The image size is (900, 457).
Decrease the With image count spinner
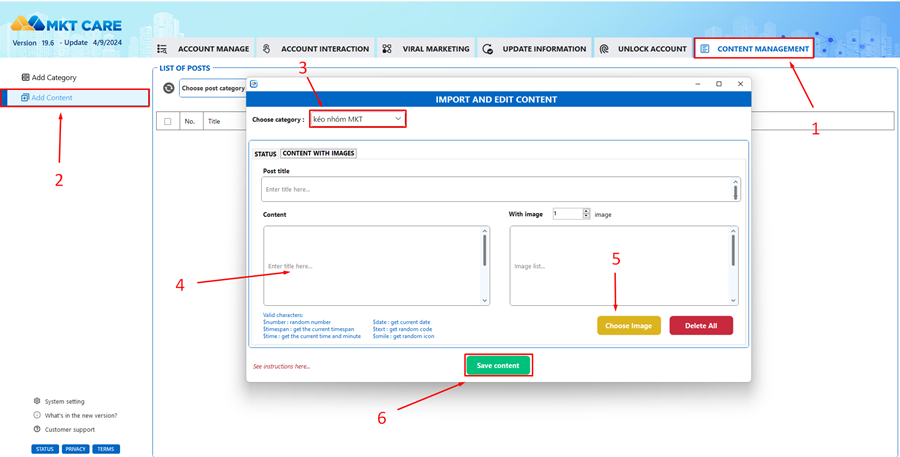[586, 216]
